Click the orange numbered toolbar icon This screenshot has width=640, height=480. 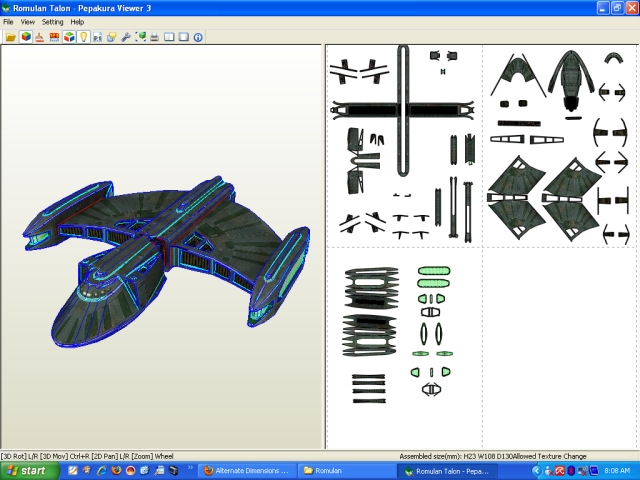pyautogui.click(x=54, y=37)
